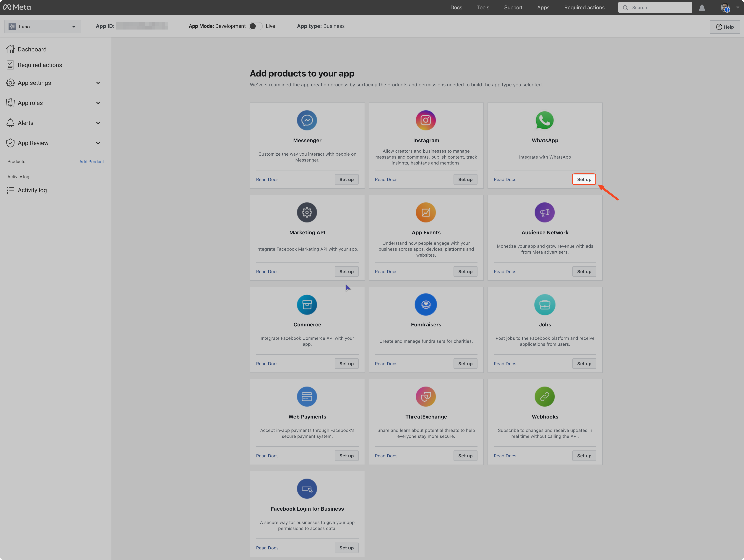Click the Required actions checklist icon in sidebar

(x=10, y=65)
